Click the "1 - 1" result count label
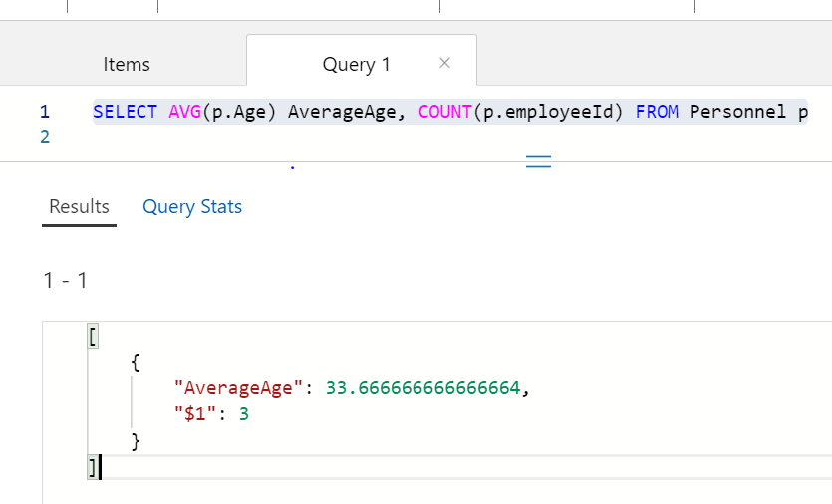 [x=66, y=281]
